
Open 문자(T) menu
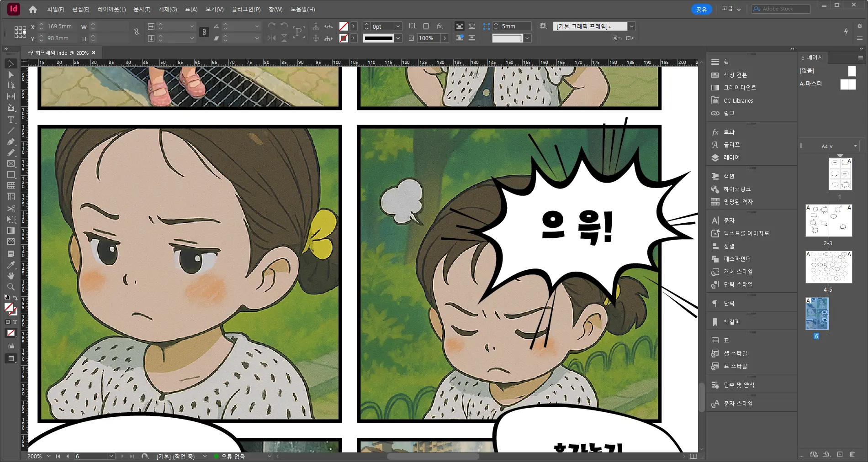tap(142, 9)
